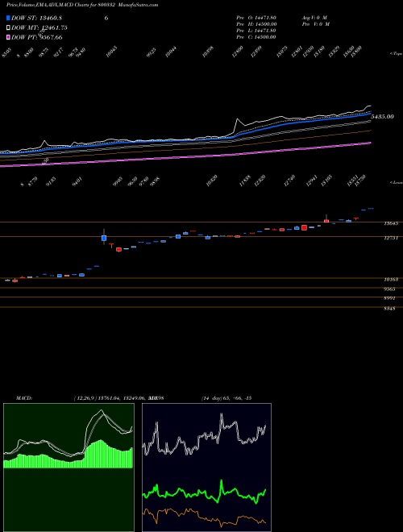
Task: Click the chart title mentioning MunafaSutra.com
Action: [82, 5]
